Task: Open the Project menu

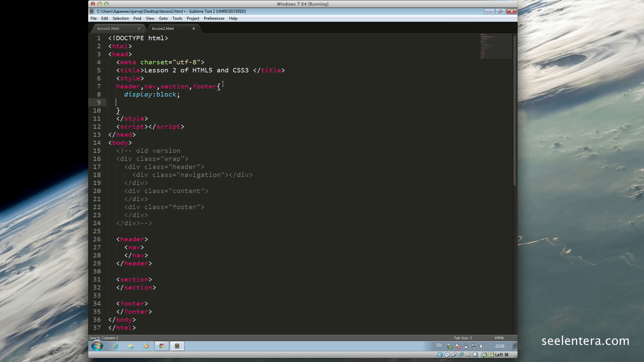Action: (x=193, y=18)
